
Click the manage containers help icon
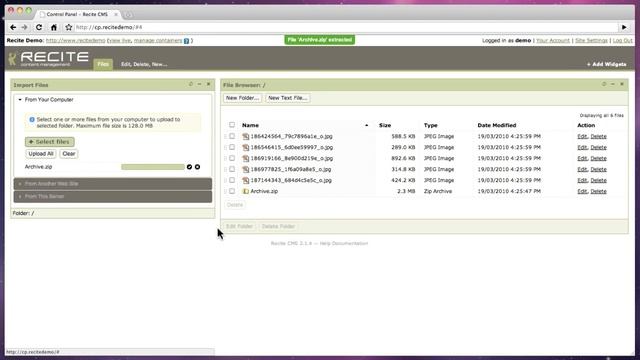click(x=186, y=41)
